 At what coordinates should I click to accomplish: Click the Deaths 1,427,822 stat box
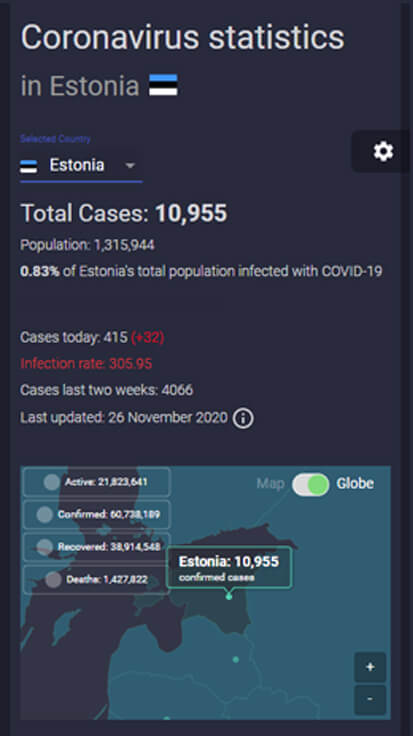[96, 579]
